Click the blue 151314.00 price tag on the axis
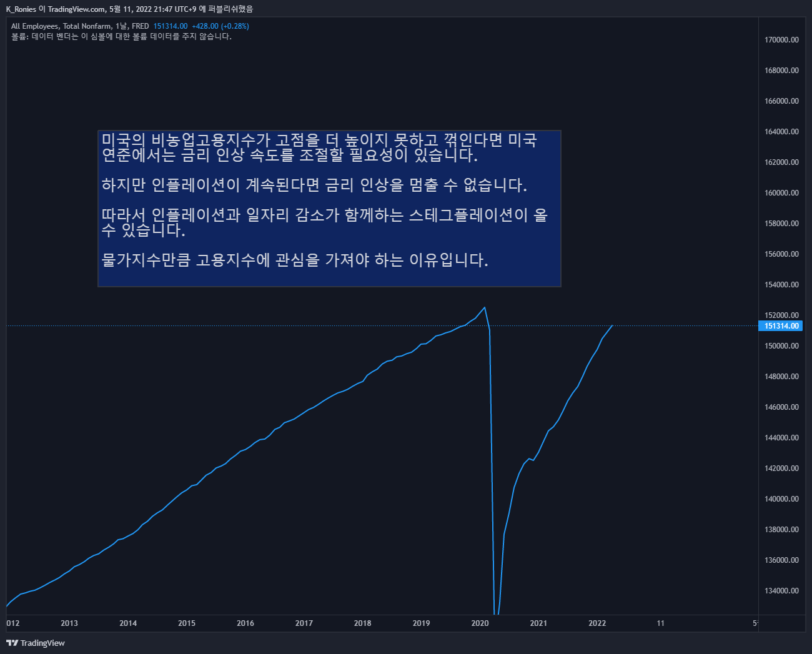812x654 pixels. (x=781, y=326)
